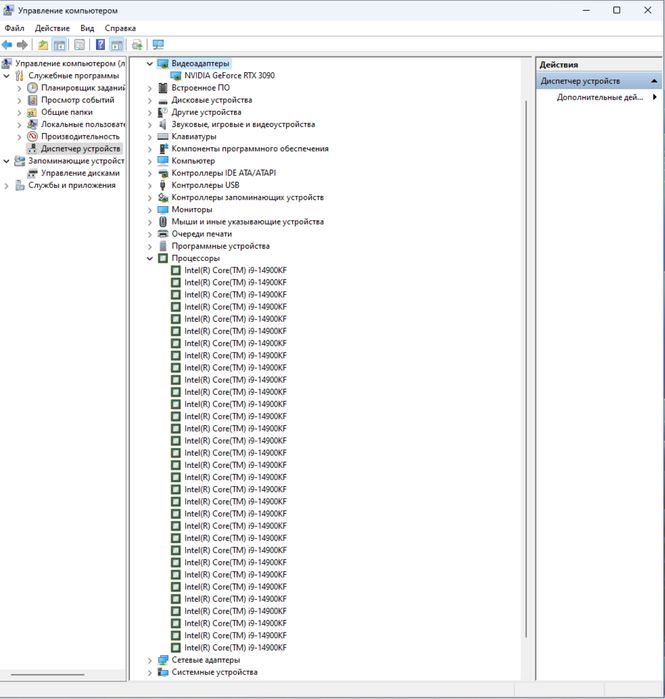Select Локальные пользователи node
The image size is (665, 699).
(x=83, y=124)
